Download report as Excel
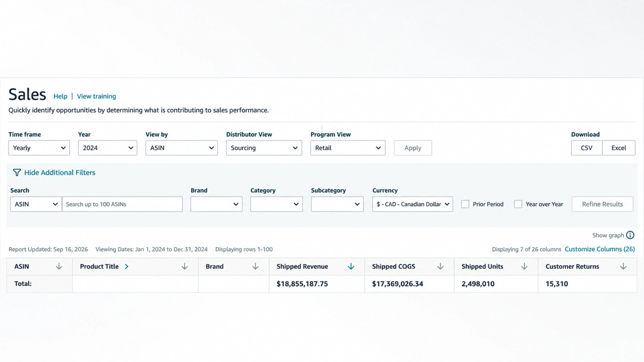Image resolution: width=644 pixels, height=362 pixels. tap(619, 148)
